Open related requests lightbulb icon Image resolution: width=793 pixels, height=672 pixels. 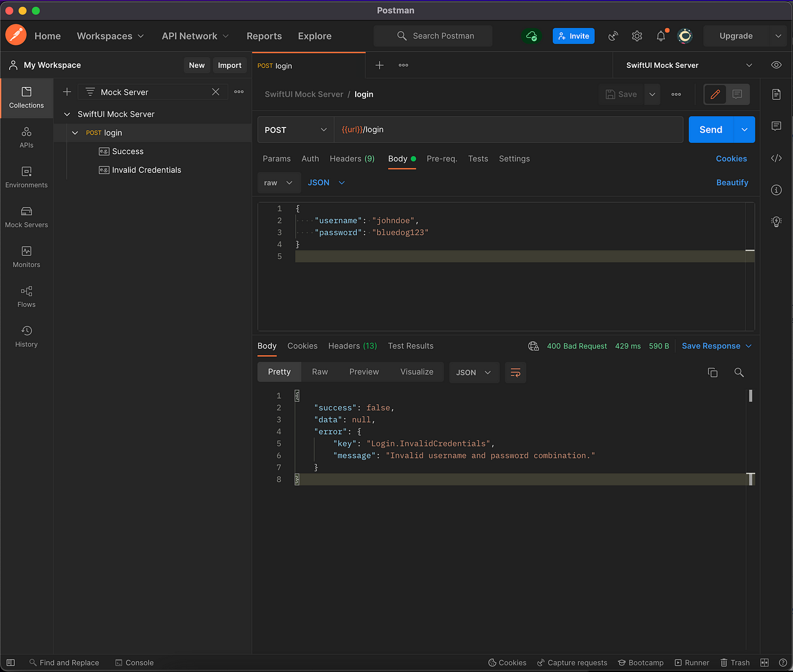[x=777, y=222]
